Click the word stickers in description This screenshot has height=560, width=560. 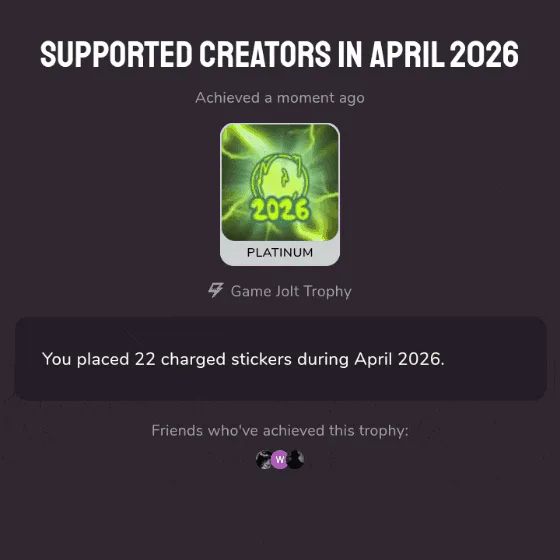pos(261,359)
